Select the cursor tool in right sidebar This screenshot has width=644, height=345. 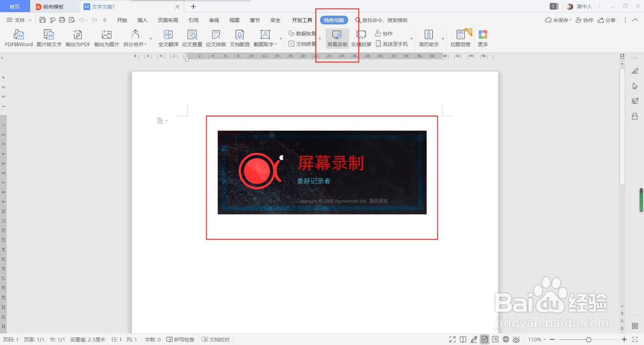pos(635,86)
